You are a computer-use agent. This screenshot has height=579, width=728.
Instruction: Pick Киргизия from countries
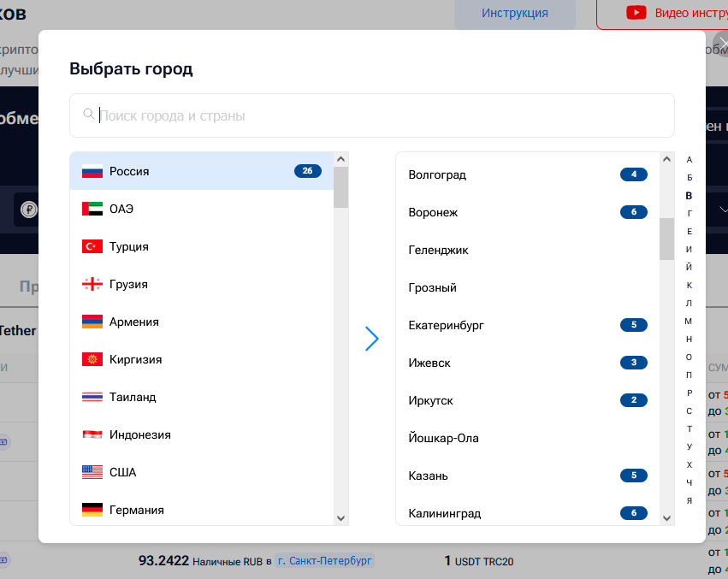point(202,359)
